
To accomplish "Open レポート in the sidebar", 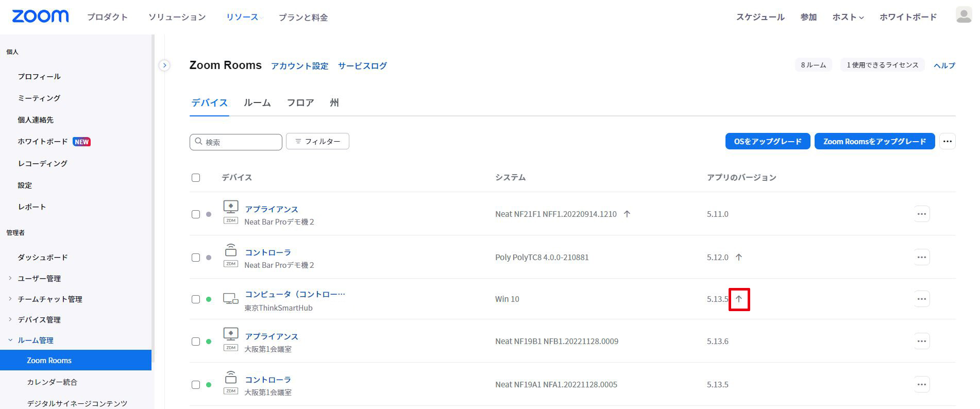I will (32, 207).
